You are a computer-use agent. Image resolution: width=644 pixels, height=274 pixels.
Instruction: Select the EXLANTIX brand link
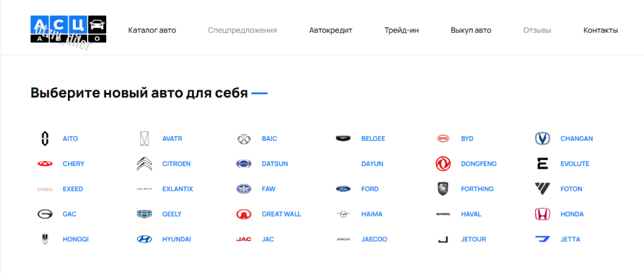pyautogui.click(x=177, y=189)
